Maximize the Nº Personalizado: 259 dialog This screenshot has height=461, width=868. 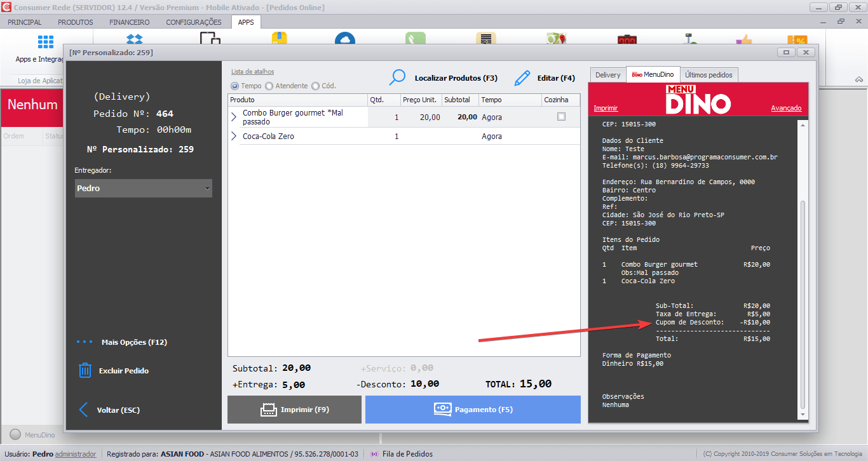786,52
